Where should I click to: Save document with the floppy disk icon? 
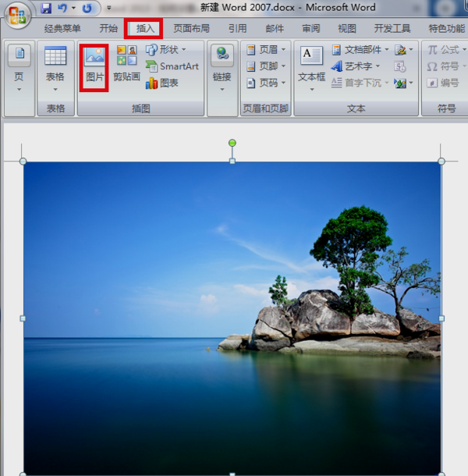(46, 9)
